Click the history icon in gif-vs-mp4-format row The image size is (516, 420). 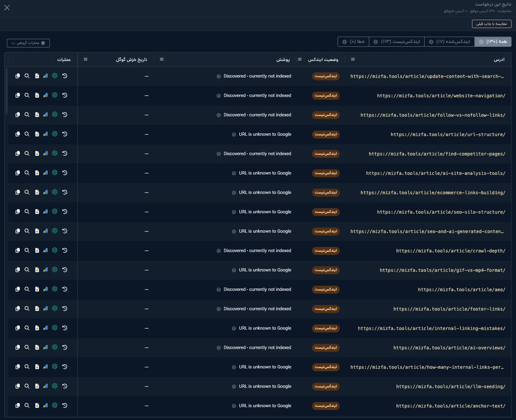(65, 270)
